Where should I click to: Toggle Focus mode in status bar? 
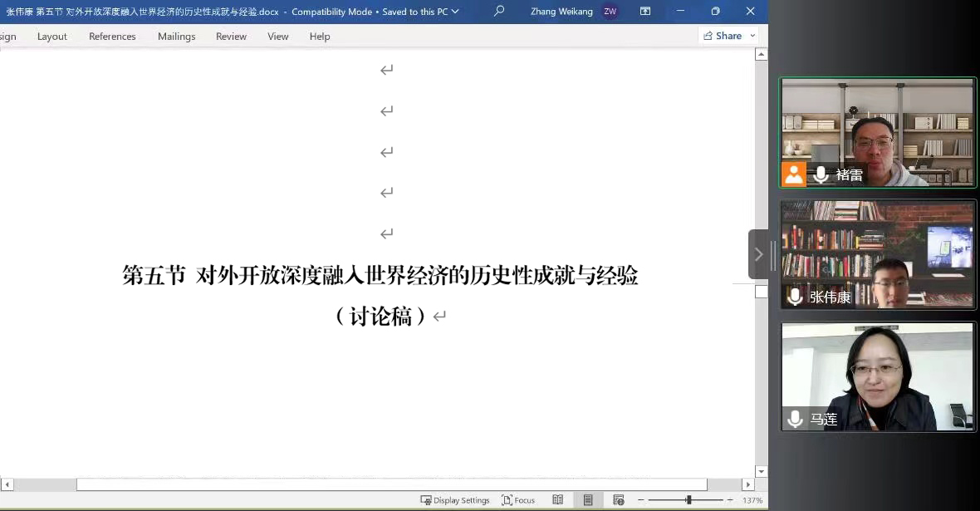[x=518, y=500]
